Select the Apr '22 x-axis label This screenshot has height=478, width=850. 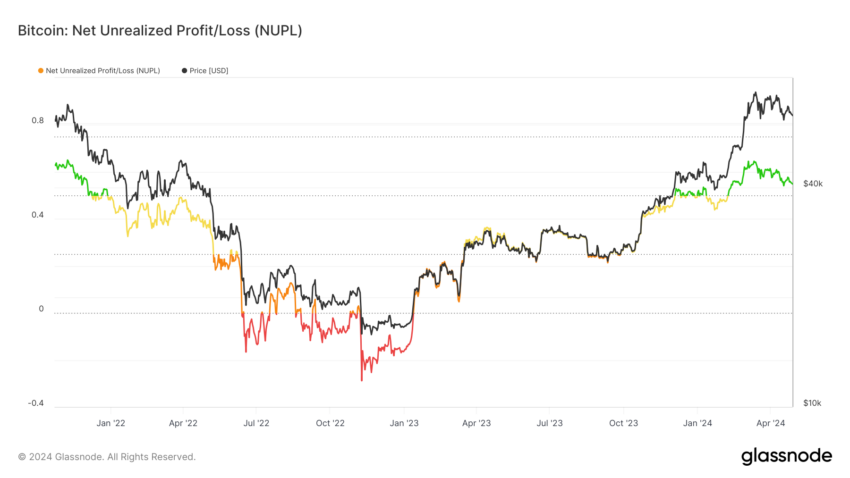tap(183, 423)
